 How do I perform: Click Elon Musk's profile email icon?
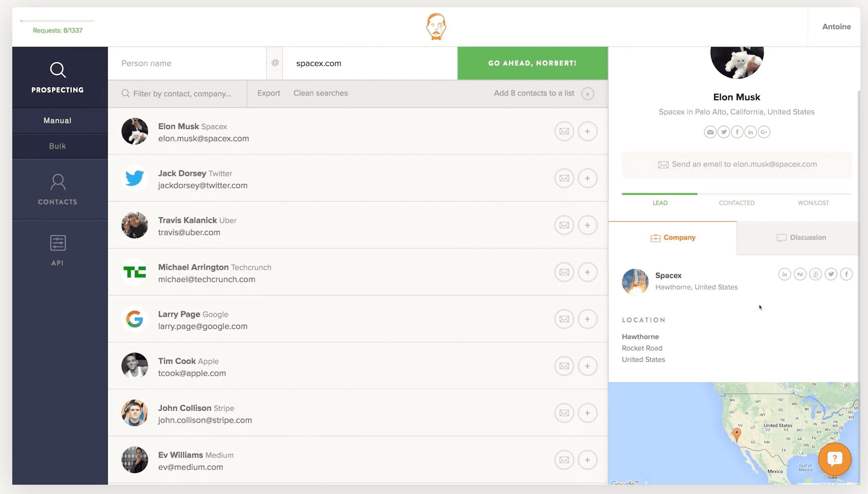coord(710,132)
